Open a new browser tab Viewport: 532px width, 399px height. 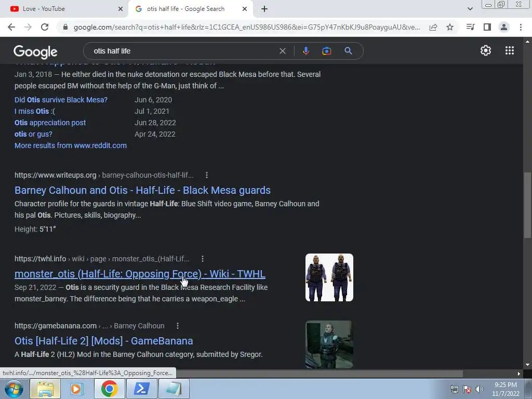click(264, 9)
